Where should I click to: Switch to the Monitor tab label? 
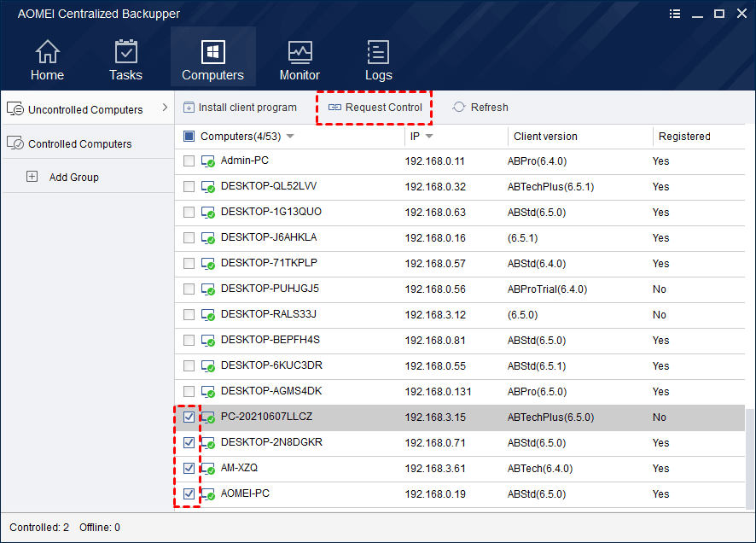[x=299, y=75]
